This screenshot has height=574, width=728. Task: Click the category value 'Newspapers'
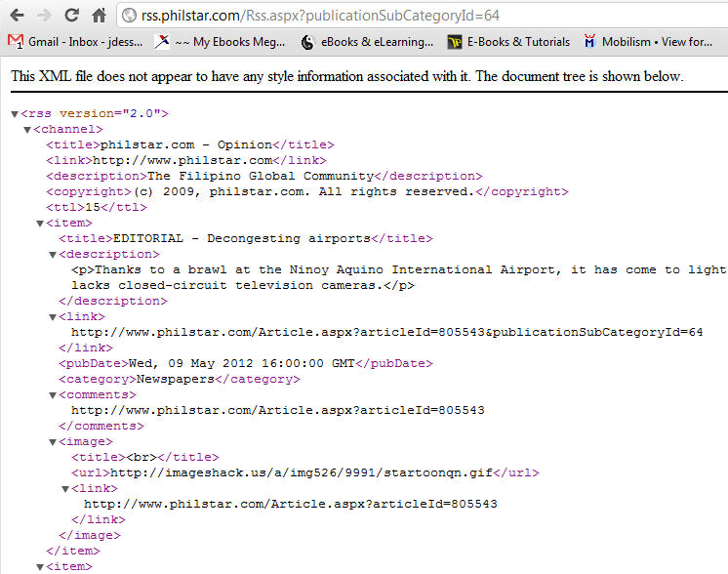pyautogui.click(x=175, y=380)
